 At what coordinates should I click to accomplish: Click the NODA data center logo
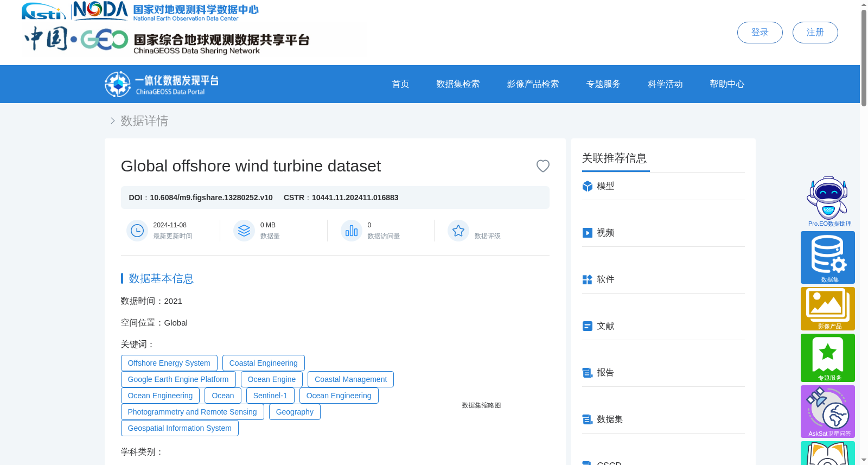click(165, 11)
